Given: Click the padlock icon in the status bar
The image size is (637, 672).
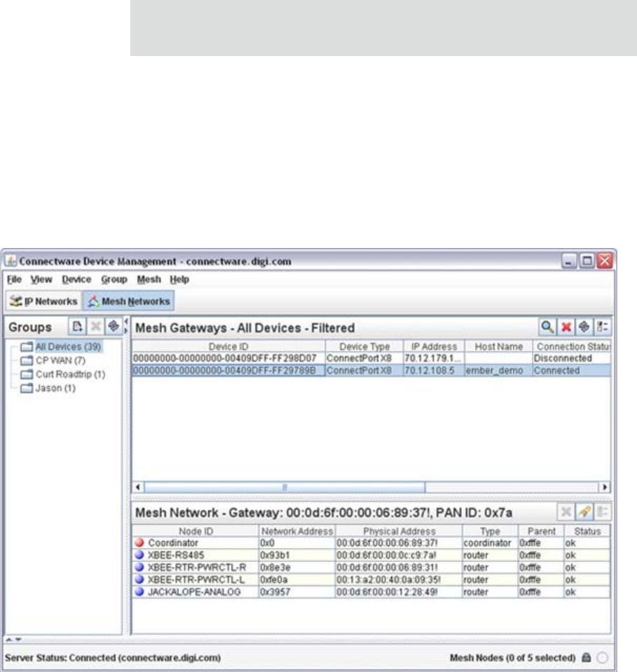Looking at the screenshot, I should (587, 657).
